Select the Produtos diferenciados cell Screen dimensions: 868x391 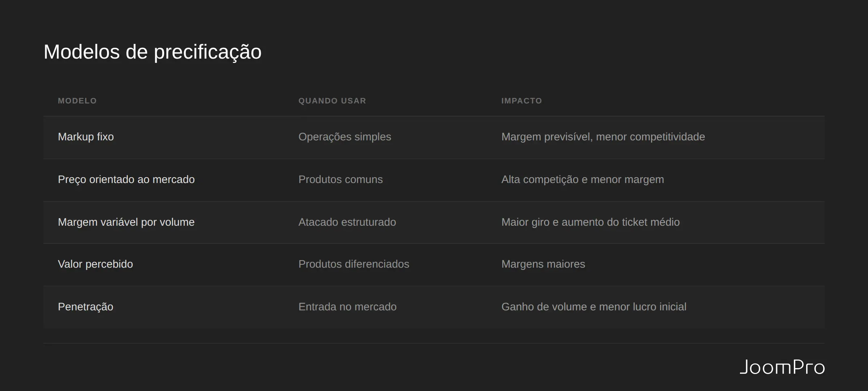pyautogui.click(x=354, y=264)
